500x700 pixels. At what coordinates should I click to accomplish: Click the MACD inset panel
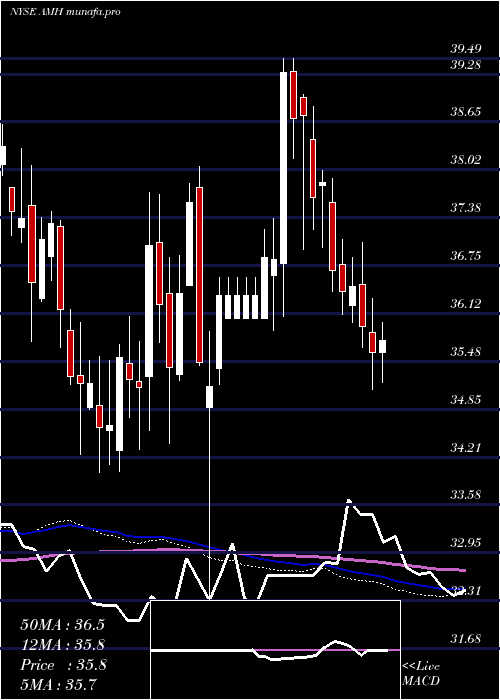pos(275,650)
